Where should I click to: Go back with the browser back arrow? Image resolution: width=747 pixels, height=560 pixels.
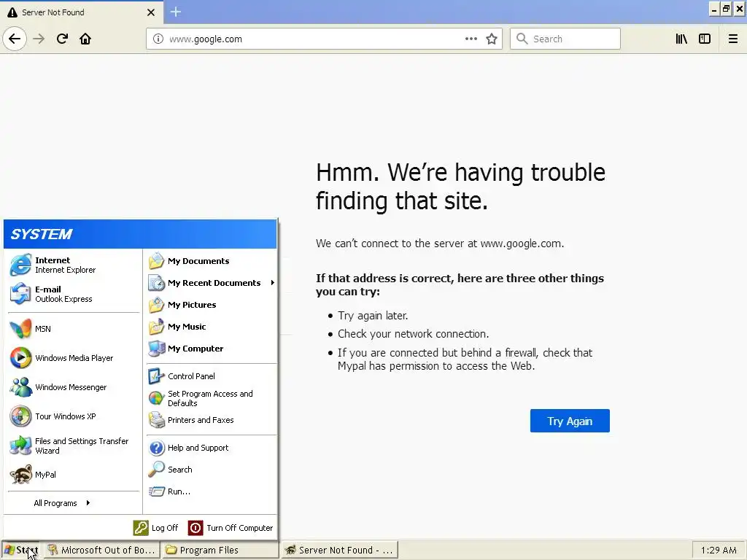coord(15,39)
